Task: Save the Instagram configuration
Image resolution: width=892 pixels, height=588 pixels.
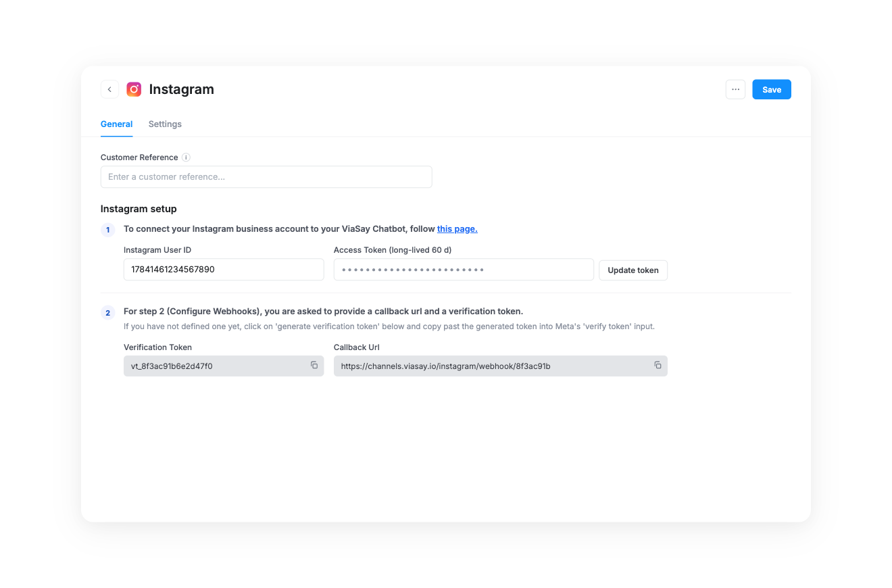Action: point(772,89)
